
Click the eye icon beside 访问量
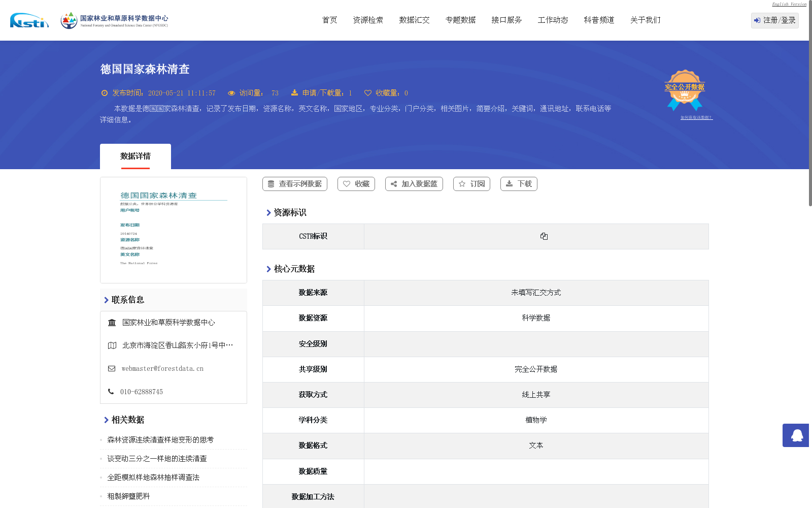tap(231, 93)
